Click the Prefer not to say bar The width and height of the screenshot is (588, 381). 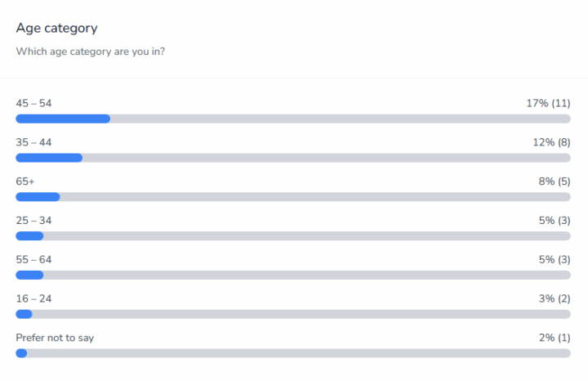(x=293, y=353)
